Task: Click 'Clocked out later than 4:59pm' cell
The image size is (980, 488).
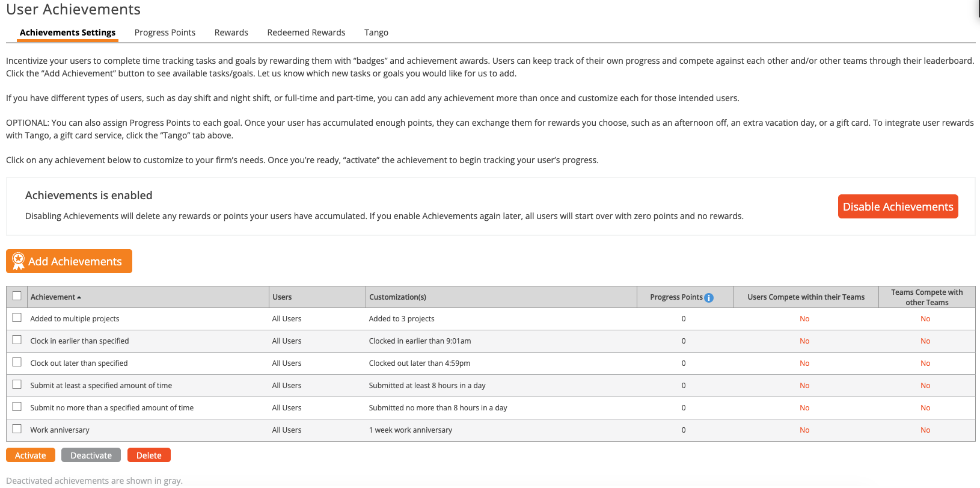Action: click(x=420, y=363)
